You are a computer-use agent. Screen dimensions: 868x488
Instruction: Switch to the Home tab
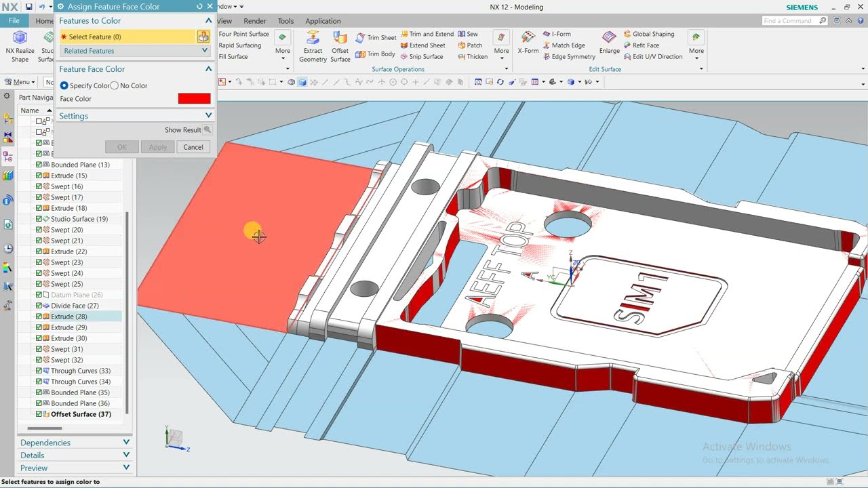tap(43, 21)
